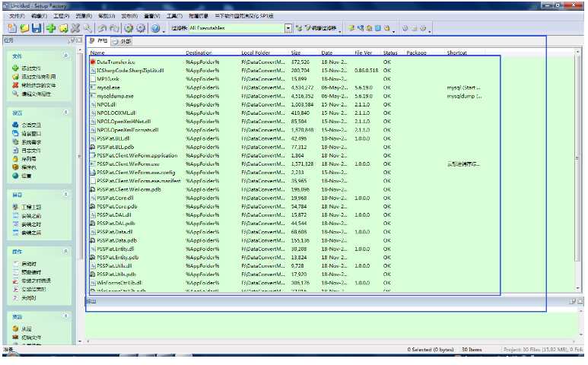Click the funnel edit-filters toolbar button
This screenshot has width=588, height=365.
321,28
